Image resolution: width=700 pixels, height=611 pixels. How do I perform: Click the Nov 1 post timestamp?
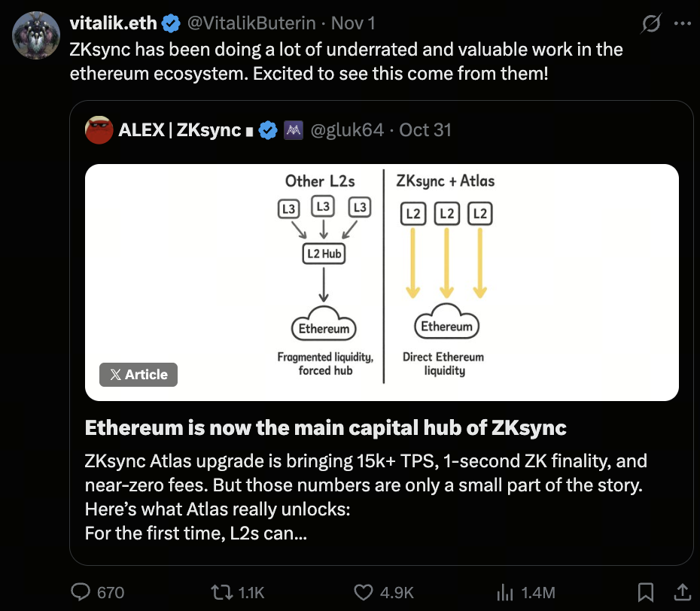pyautogui.click(x=354, y=23)
